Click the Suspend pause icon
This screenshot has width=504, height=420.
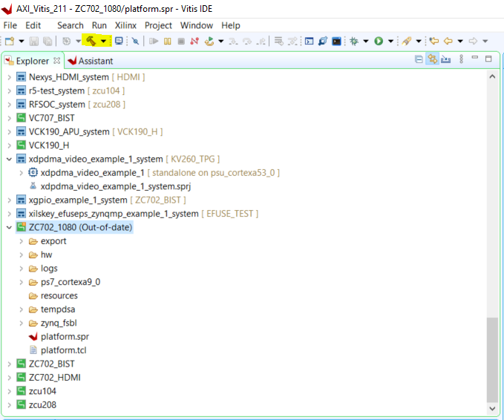click(x=168, y=41)
